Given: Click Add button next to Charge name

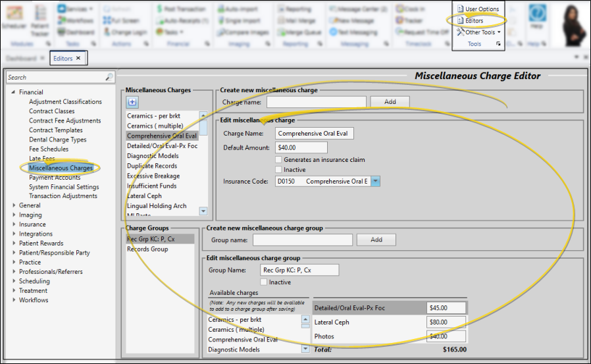Looking at the screenshot, I should [390, 102].
